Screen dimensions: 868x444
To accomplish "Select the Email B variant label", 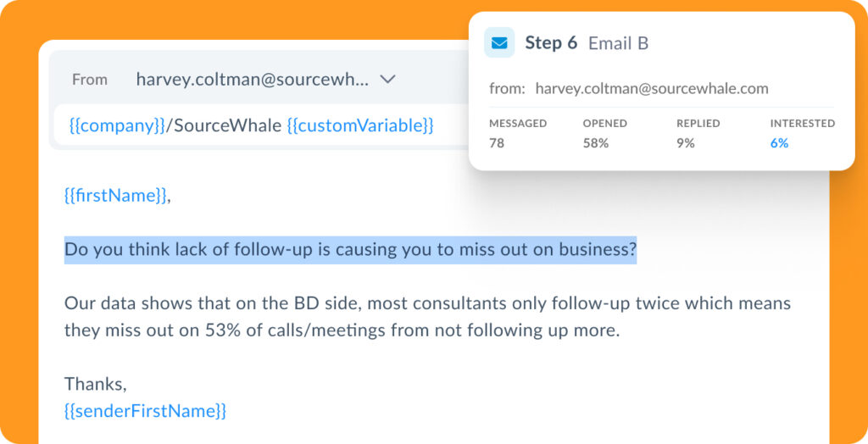I will [x=618, y=43].
